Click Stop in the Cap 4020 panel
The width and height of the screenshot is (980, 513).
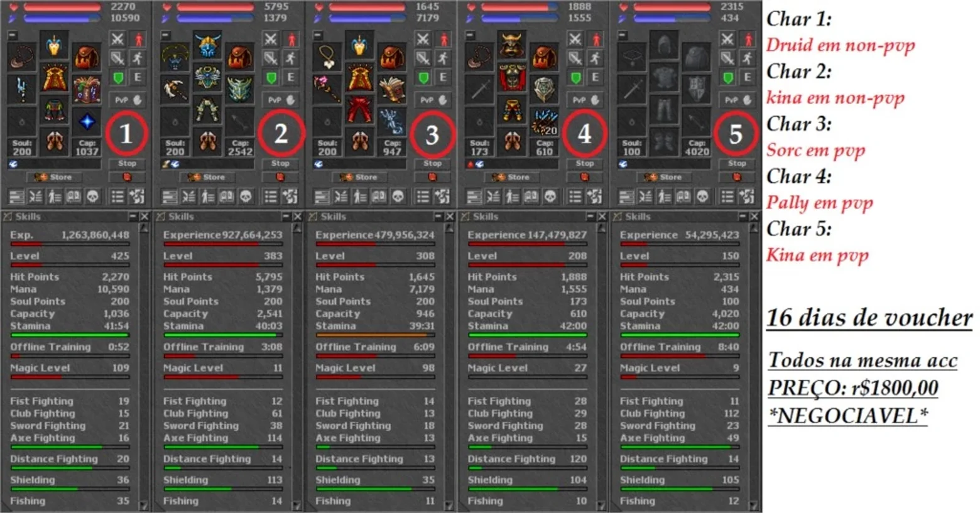click(737, 163)
